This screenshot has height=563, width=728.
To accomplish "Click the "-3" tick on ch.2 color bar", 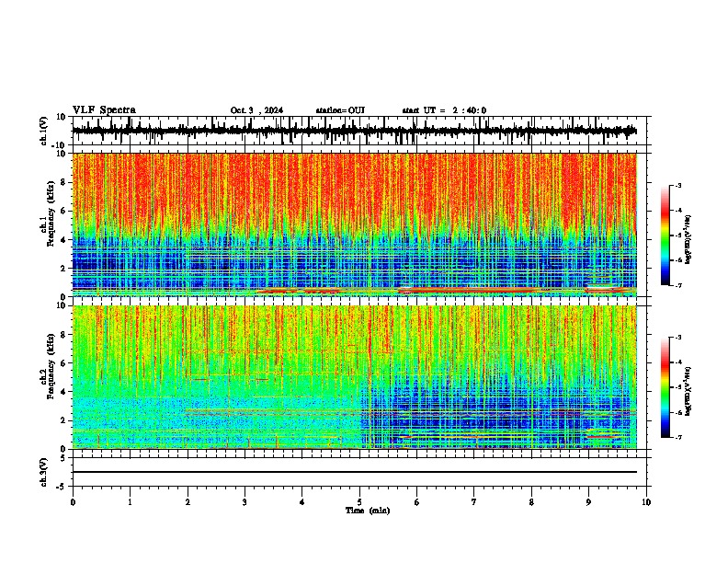I will coord(677,338).
